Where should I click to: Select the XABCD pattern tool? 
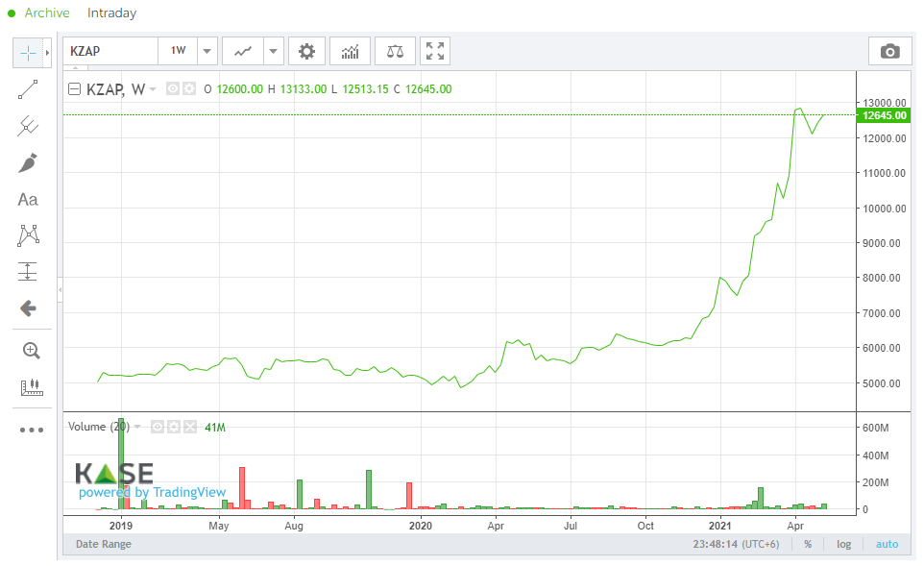(x=28, y=235)
